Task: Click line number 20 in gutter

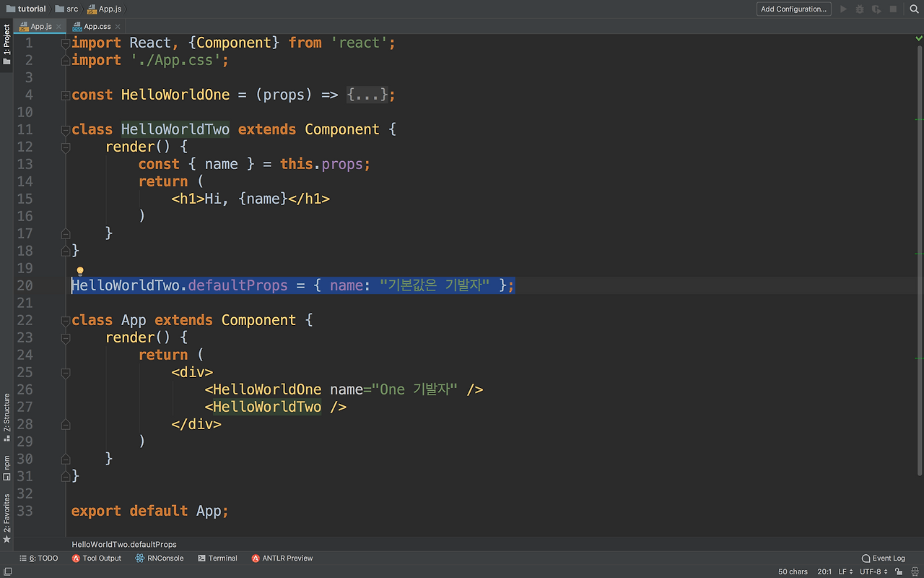Action: [x=25, y=285]
